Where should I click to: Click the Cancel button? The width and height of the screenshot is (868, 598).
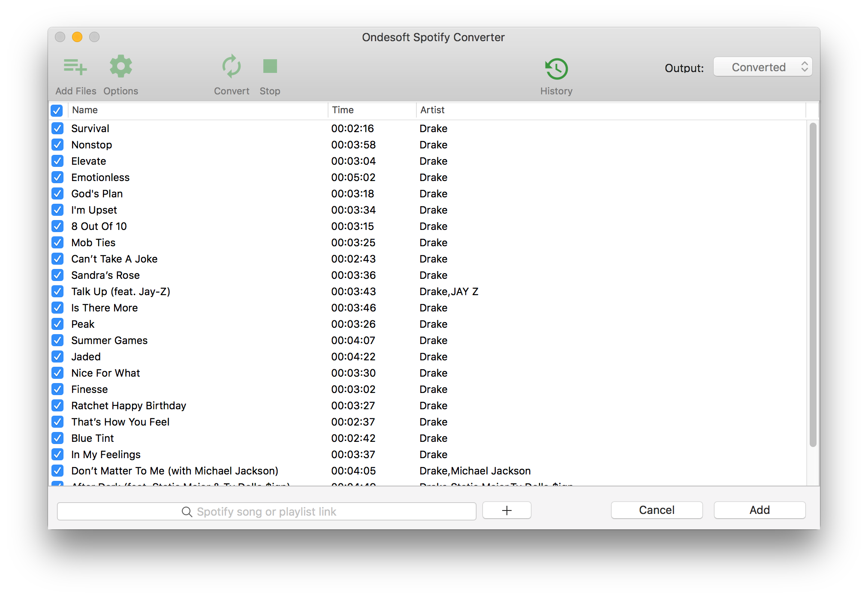656,510
